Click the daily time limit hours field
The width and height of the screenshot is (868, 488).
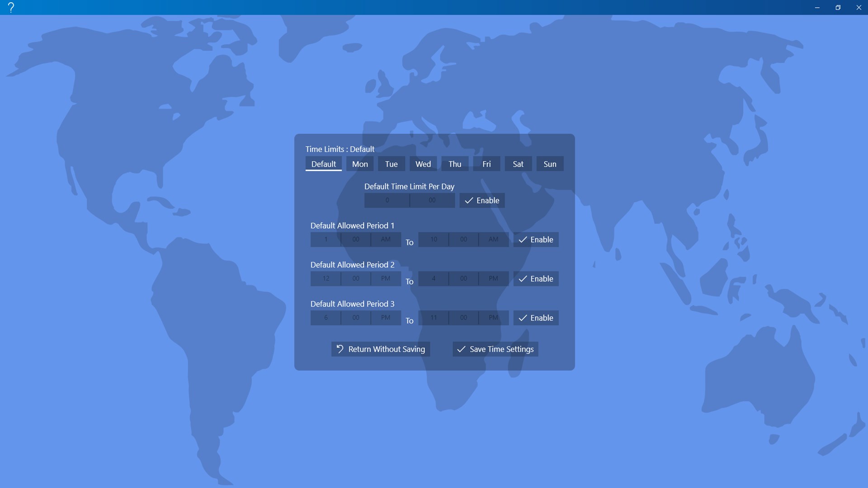(387, 200)
